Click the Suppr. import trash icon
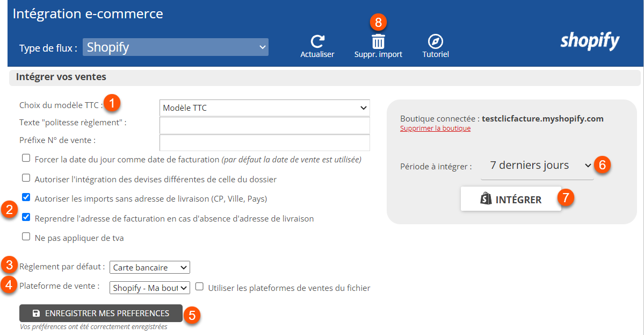This screenshot has width=644, height=335. (378, 42)
